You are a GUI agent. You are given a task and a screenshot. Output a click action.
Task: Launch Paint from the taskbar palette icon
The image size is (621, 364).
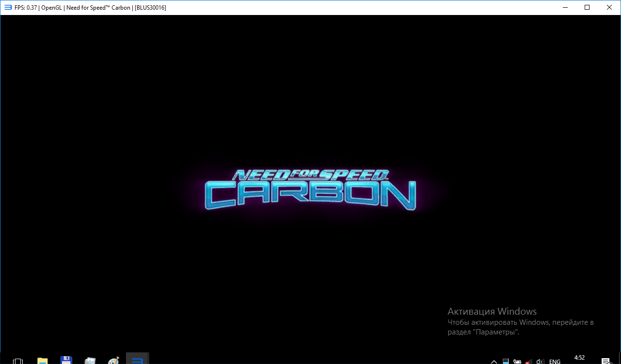coord(113,361)
